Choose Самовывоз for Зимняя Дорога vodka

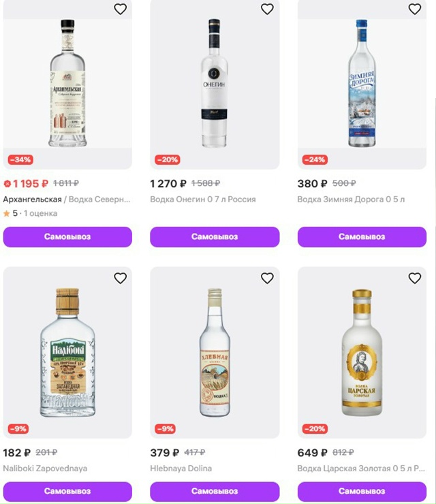362,237
